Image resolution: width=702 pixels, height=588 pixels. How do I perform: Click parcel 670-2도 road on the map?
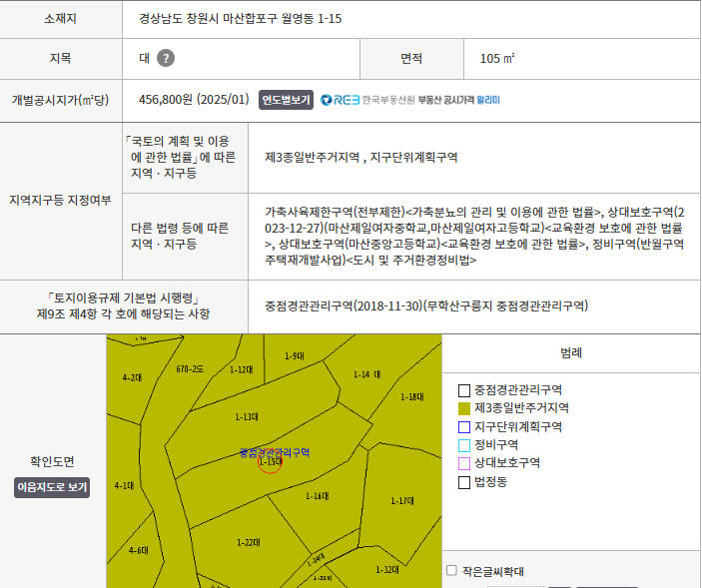[x=189, y=369]
